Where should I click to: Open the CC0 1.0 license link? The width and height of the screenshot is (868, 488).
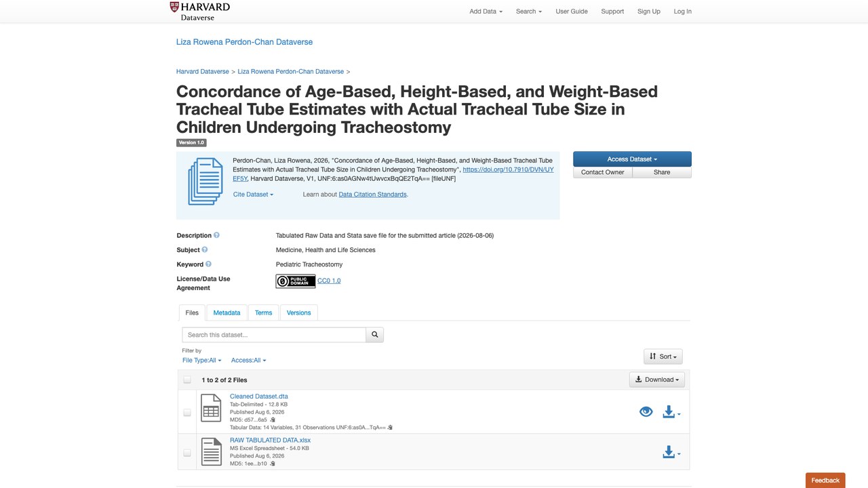pyautogui.click(x=329, y=281)
